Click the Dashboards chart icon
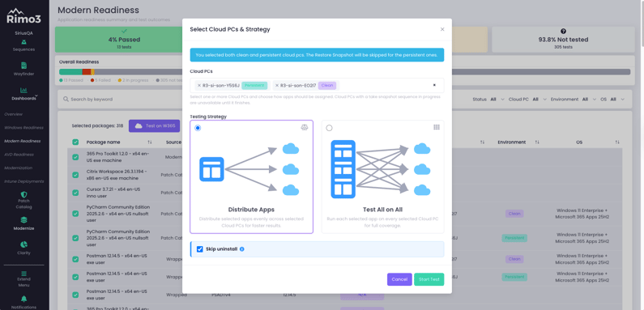 (23, 90)
